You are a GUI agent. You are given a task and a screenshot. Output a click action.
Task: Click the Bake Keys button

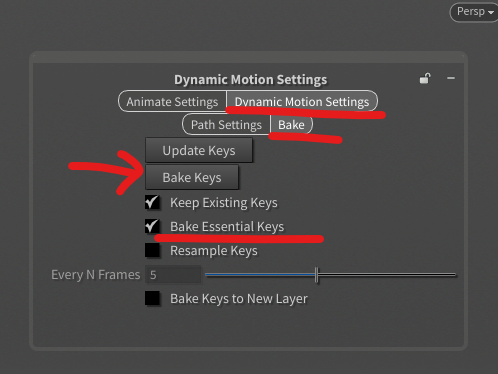192,177
